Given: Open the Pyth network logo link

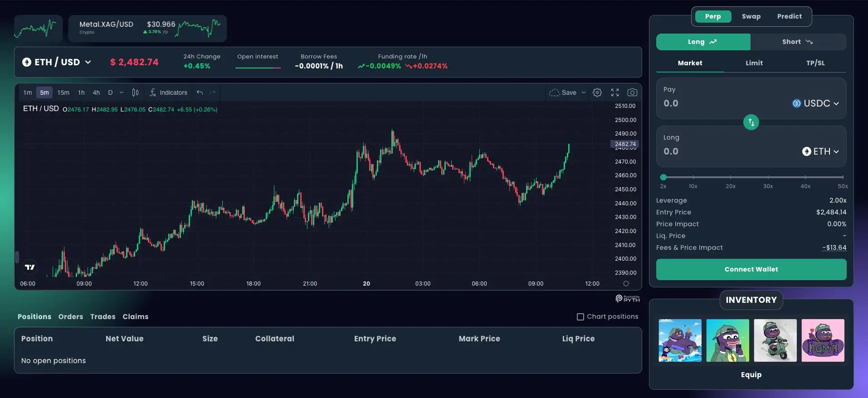Looking at the screenshot, I should pos(628,298).
